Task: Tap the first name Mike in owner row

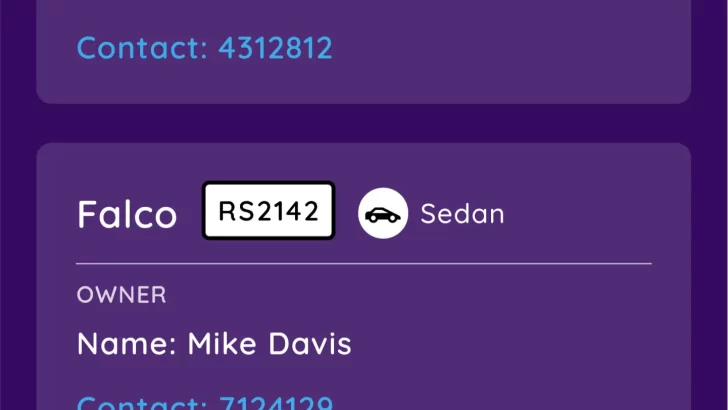Action: coord(224,345)
